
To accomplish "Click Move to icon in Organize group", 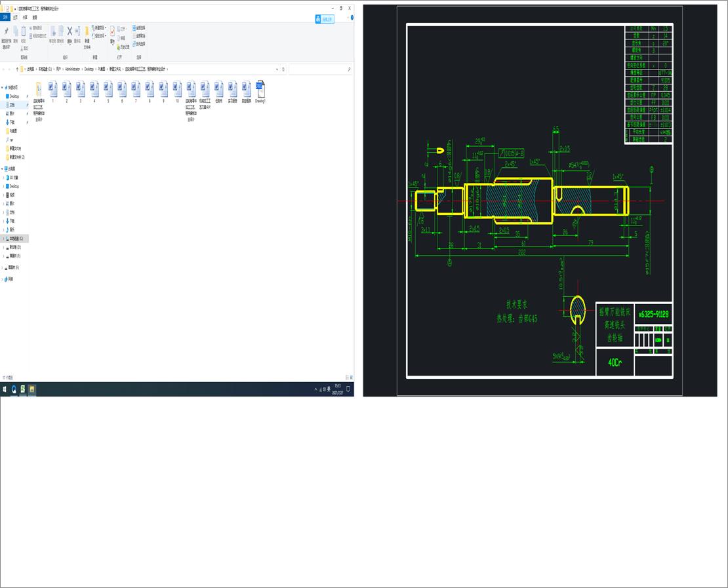I will pyautogui.click(x=53, y=31).
